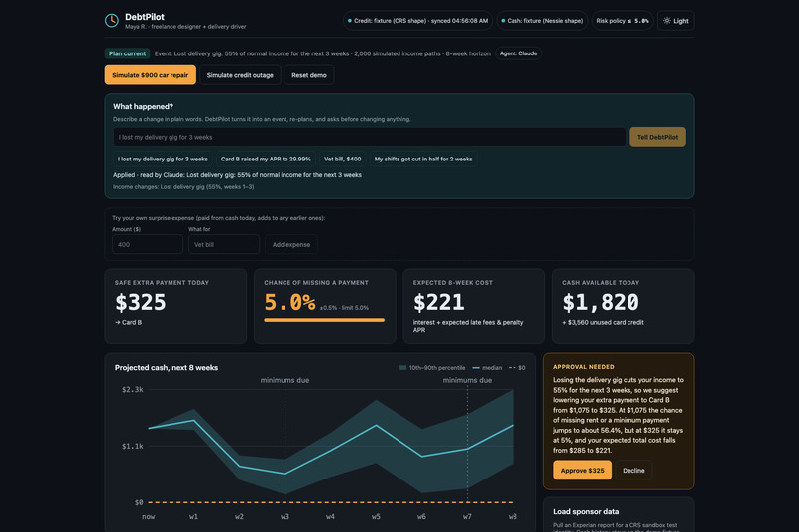Click the w7 minimums due marker line
Screen dimensions: 799x532
point(467,443)
